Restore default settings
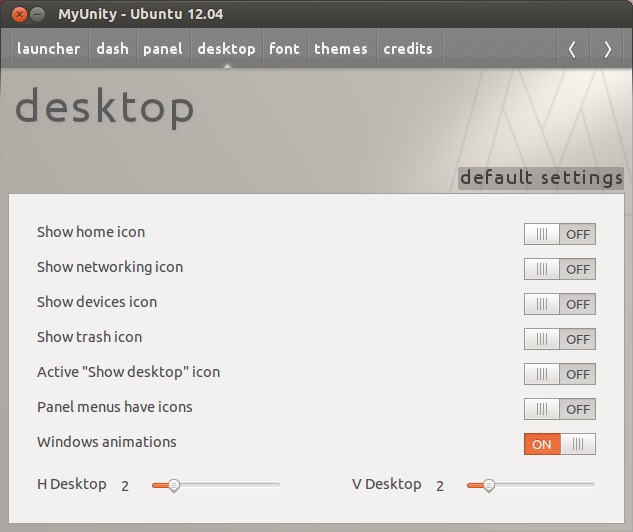 pos(541,178)
